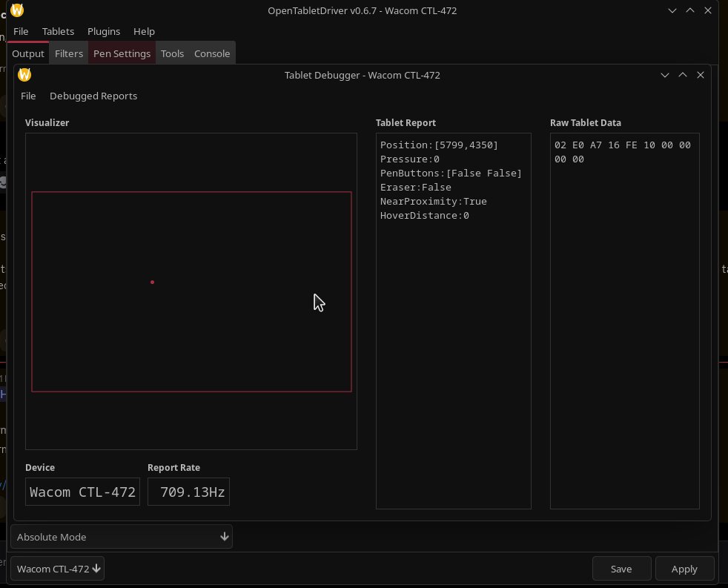Viewport: 728px width, 588px height.
Task: Close the Tablet Debugger window
Action: coord(701,75)
